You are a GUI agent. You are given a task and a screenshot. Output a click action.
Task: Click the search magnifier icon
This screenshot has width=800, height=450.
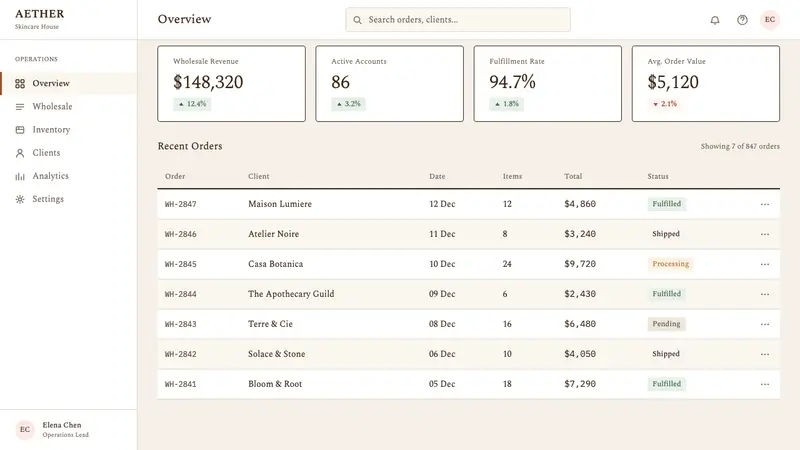point(358,20)
